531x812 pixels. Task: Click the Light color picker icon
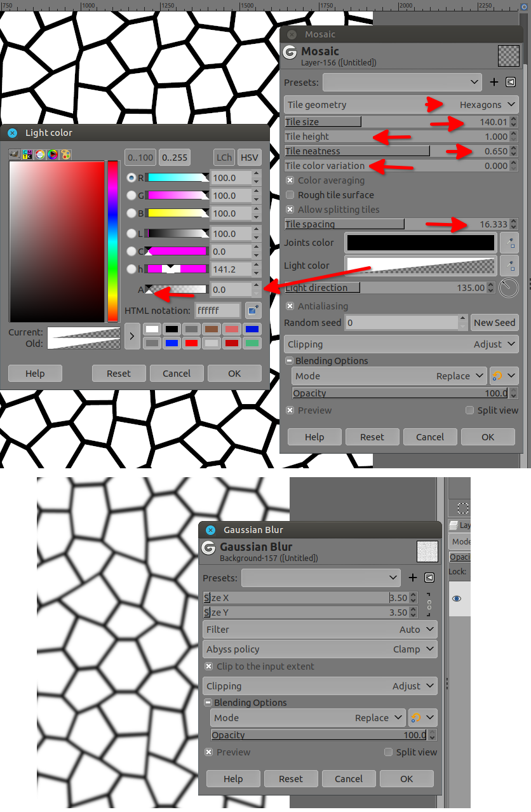point(509,266)
